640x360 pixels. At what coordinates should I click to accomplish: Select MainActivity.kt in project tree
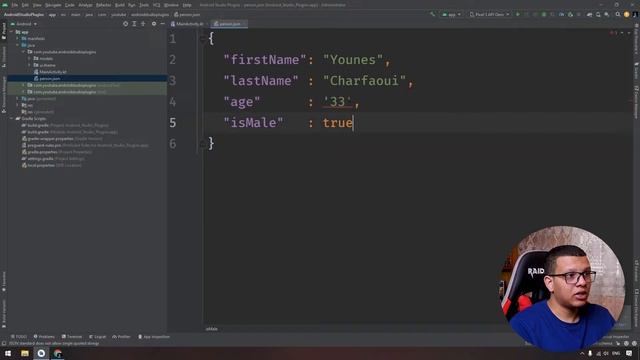(53, 72)
